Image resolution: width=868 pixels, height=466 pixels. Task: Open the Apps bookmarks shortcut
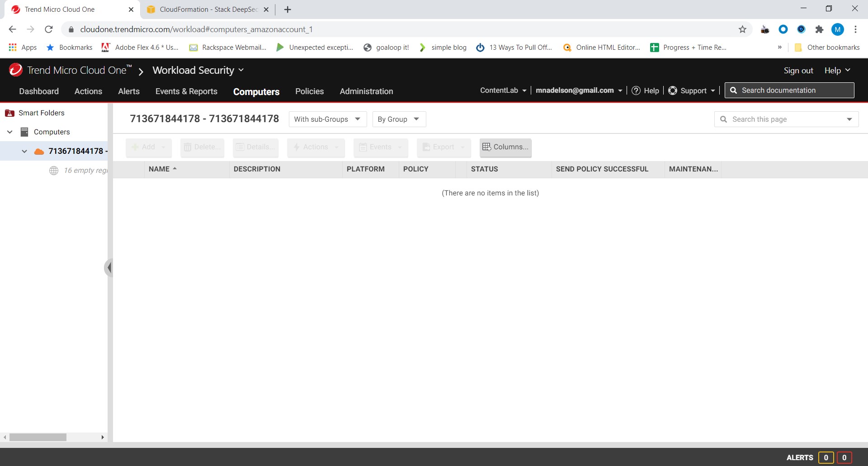click(23, 48)
